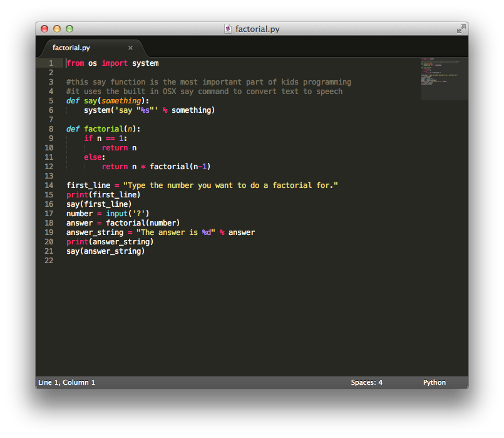Place cursor on the word 'import' in line 1
Screen dimensions: 504x438
click(115, 63)
